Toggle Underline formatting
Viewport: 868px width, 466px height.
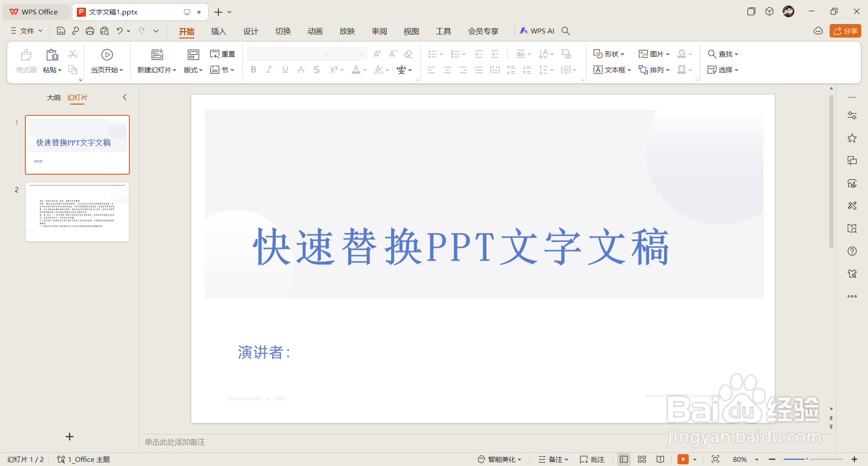click(x=285, y=70)
